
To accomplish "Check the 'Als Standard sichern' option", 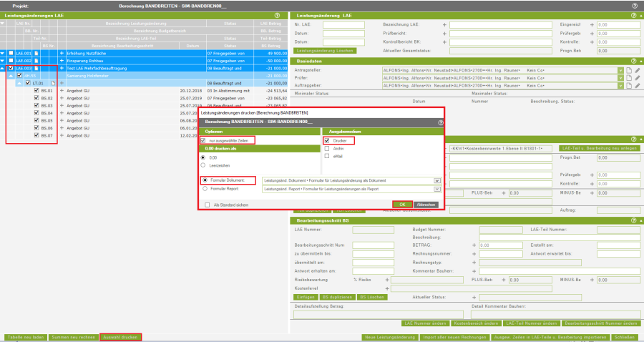I will pos(207,204).
